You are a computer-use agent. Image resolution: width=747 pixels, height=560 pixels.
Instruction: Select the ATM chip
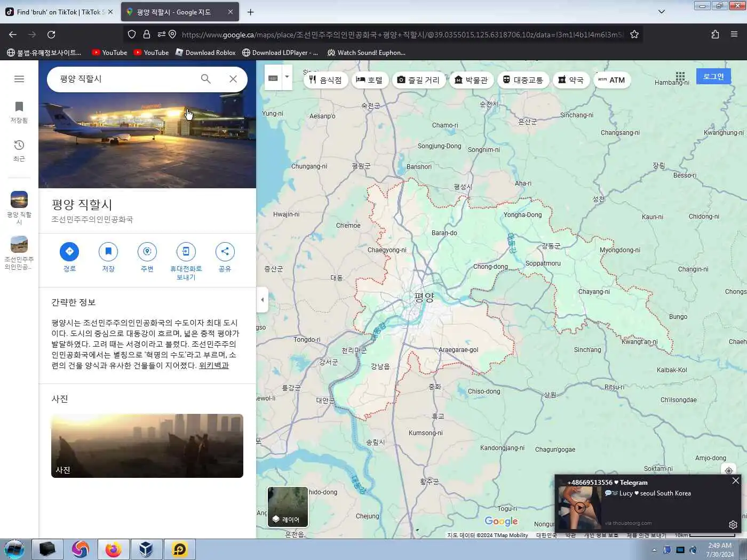(612, 80)
